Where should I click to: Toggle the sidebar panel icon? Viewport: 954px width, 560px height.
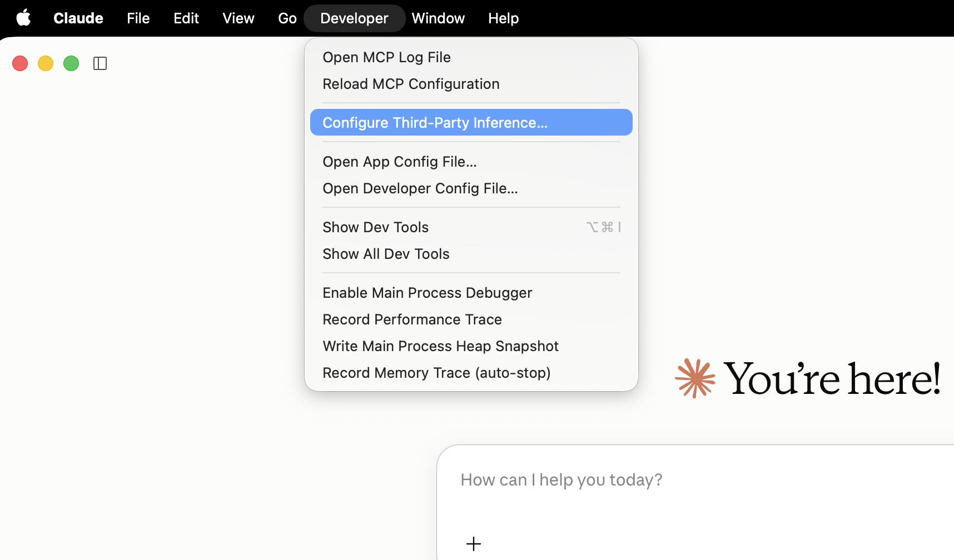(100, 63)
